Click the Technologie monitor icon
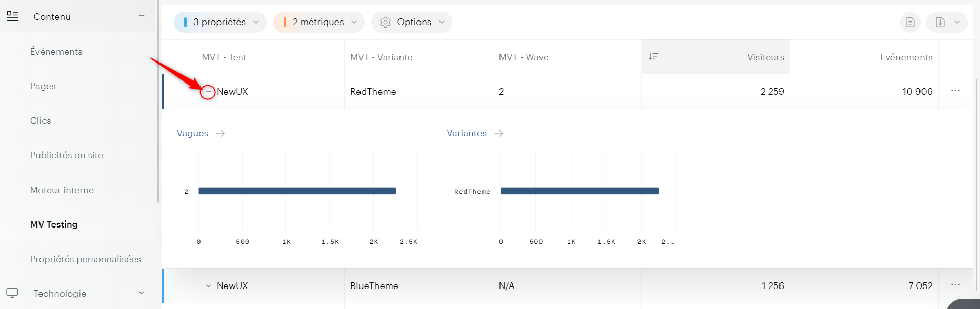Image resolution: width=980 pixels, height=309 pixels. point(12,293)
